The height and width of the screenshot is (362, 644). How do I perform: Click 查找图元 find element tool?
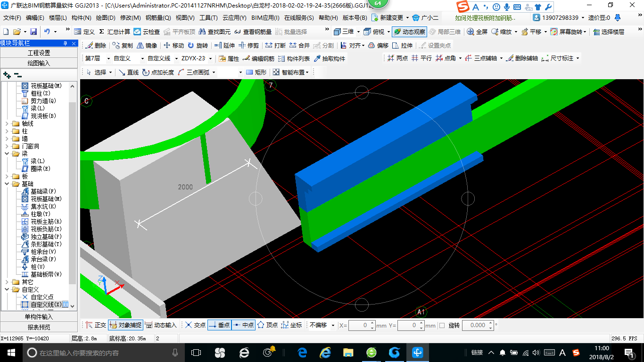(215, 32)
